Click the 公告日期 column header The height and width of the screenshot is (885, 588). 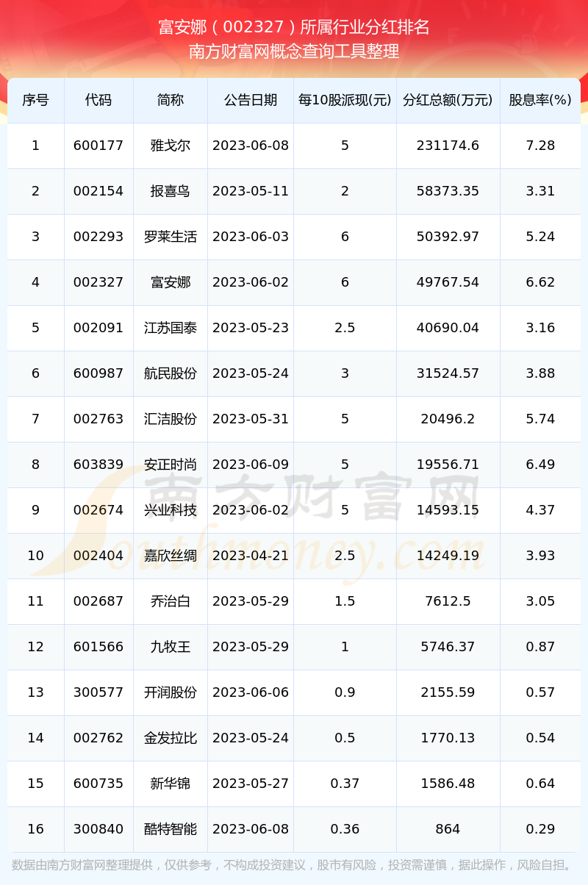pyautogui.click(x=251, y=100)
